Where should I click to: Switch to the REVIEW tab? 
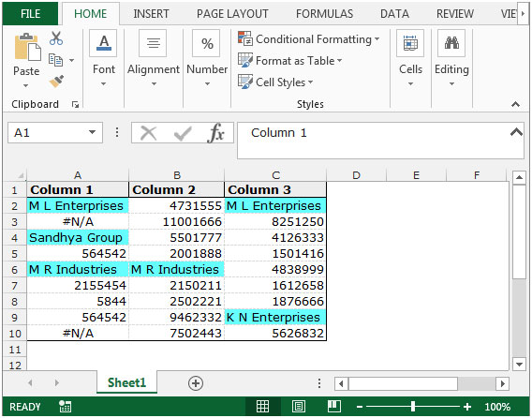pos(455,14)
